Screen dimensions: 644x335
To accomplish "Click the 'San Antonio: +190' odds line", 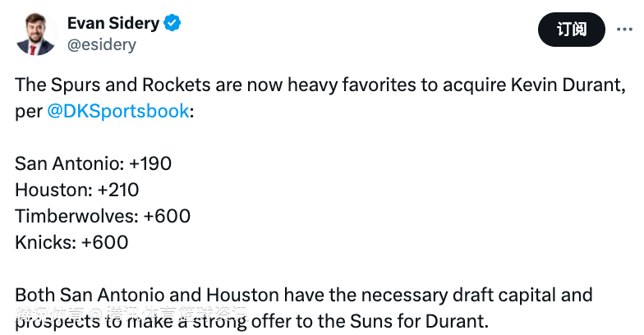I will (x=94, y=164).
